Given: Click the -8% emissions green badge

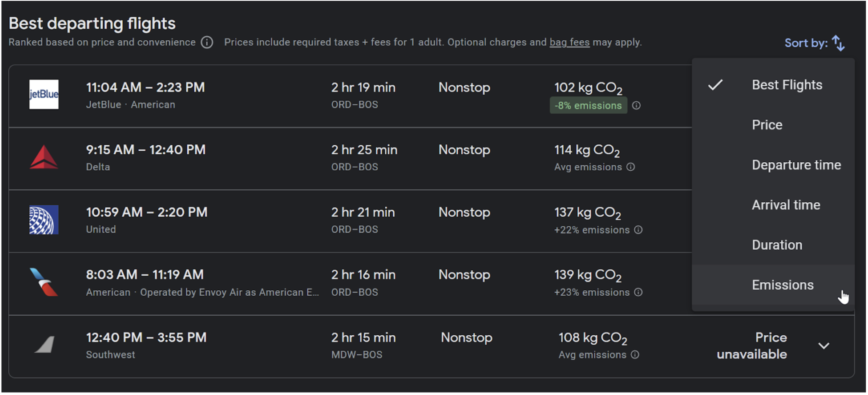Looking at the screenshot, I should pyautogui.click(x=588, y=105).
